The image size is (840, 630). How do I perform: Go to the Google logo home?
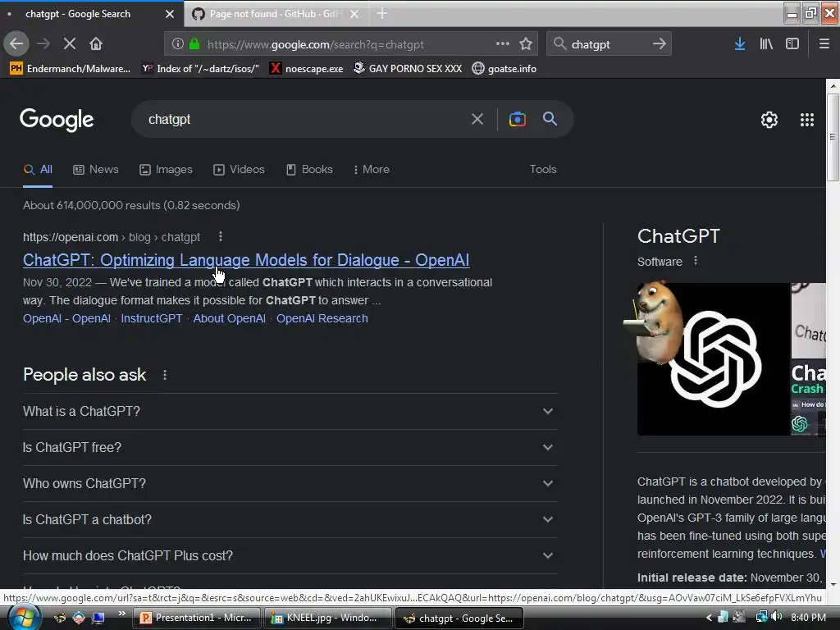tap(57, 120)
